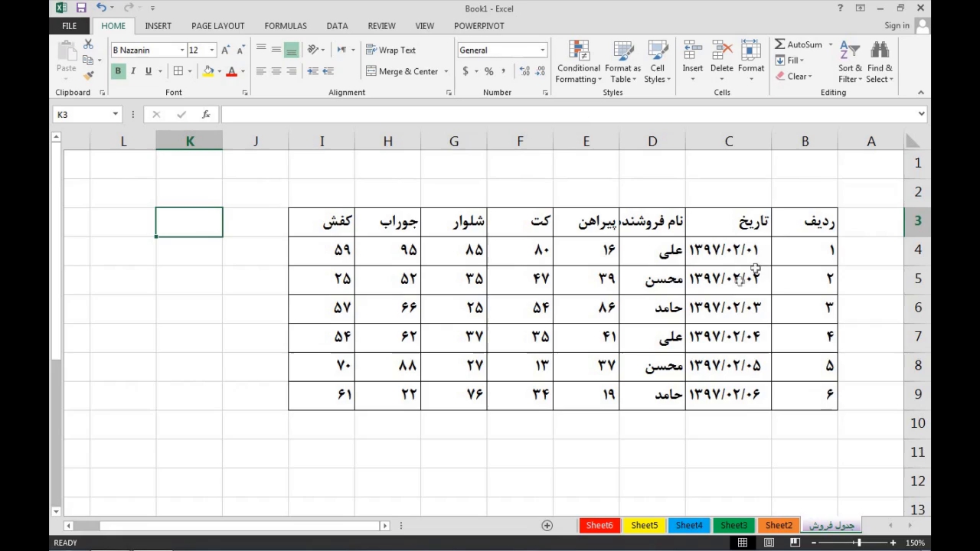Click the AutoSum button
Image resolution: width=980 pixels, height=551 pixels.
[799, 44]
